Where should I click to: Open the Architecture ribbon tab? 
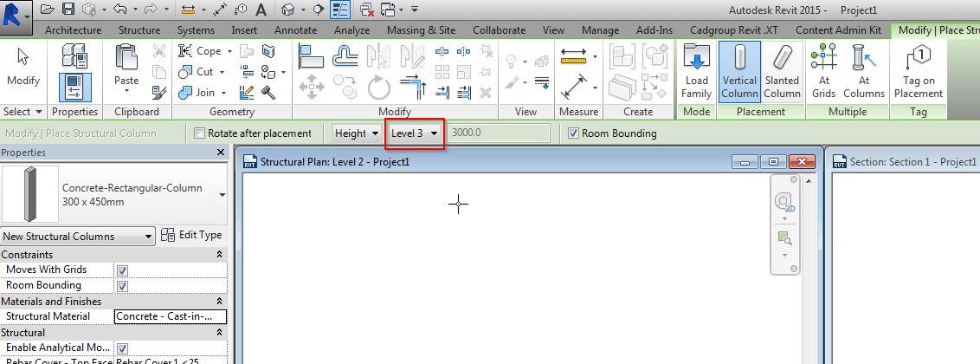tap(73, 30)
